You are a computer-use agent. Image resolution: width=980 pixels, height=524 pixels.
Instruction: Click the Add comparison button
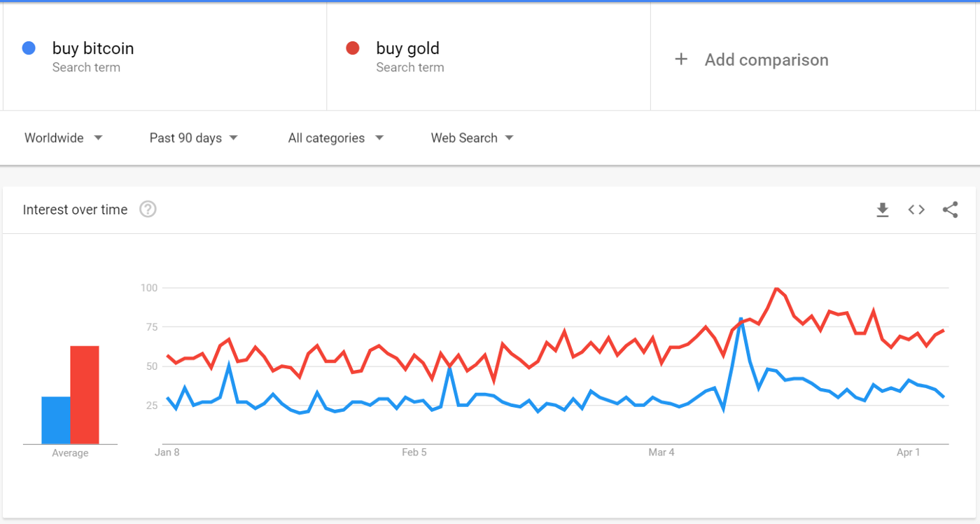766,60
